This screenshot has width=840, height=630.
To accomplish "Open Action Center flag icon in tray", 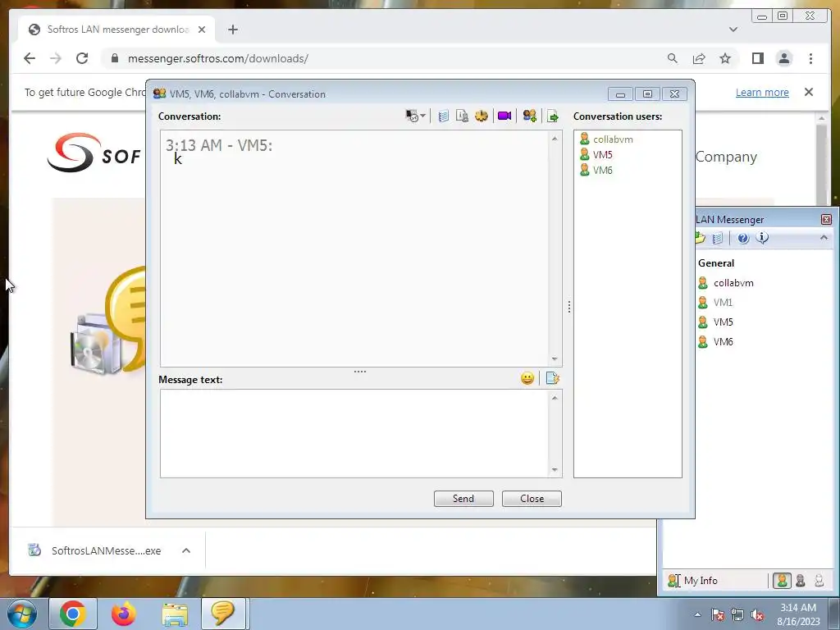I will click(x=717, y=615).
